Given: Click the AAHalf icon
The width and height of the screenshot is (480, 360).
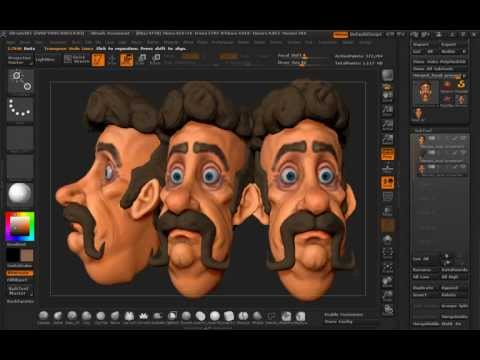Looking at the screenshot, I should 387,139.
